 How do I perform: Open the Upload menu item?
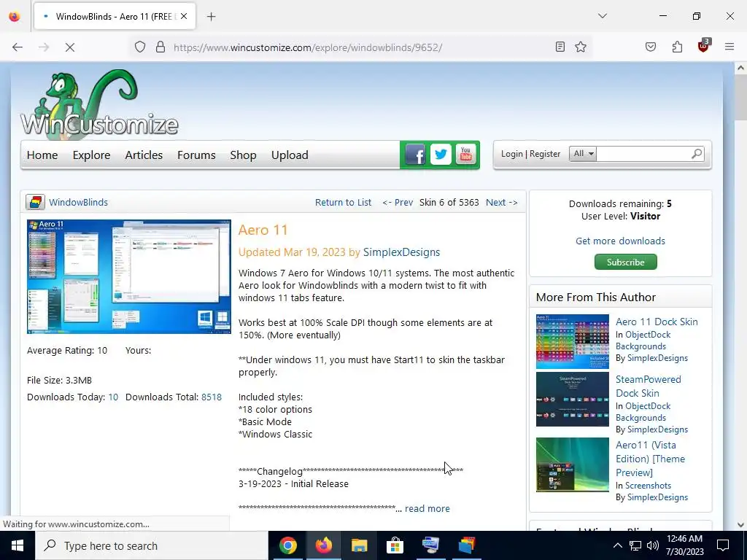click(290, 155)
